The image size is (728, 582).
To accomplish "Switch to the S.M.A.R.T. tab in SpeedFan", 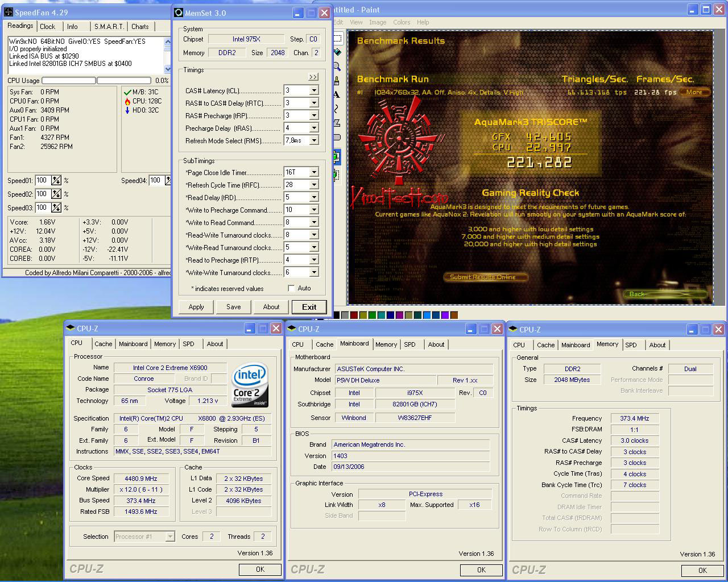I will (108, 27).
